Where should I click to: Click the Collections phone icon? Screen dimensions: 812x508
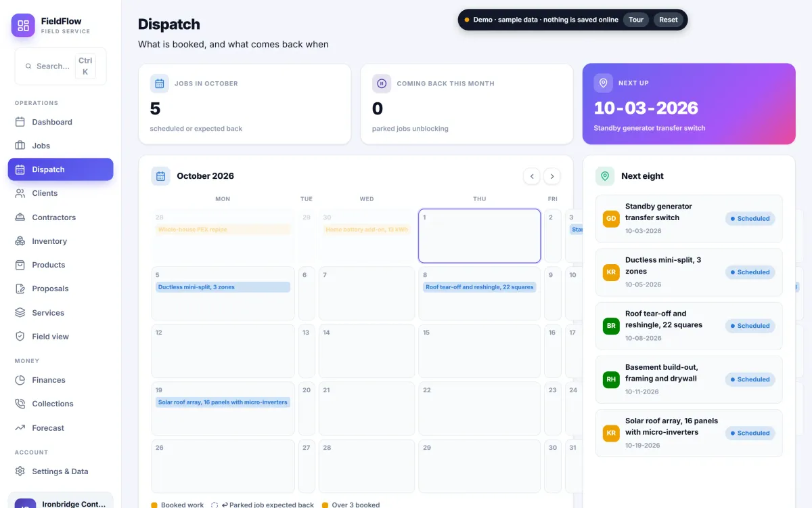(x=20, y=404)
